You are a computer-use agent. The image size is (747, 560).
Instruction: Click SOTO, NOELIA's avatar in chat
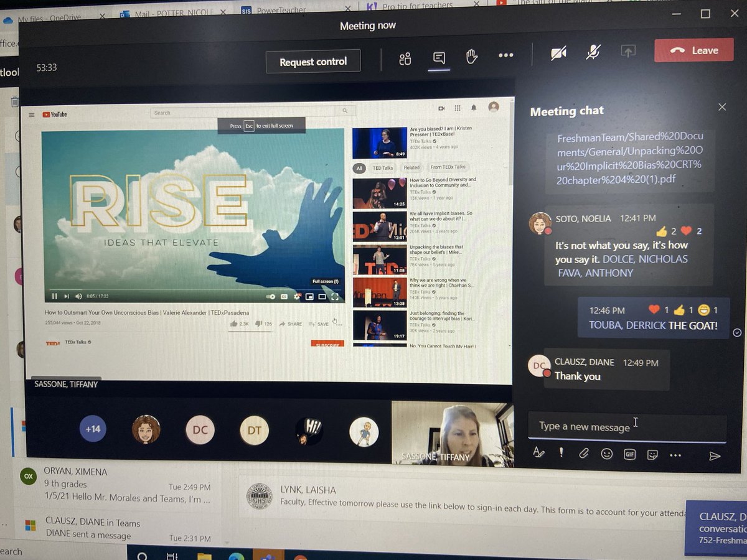coord(540,223)
